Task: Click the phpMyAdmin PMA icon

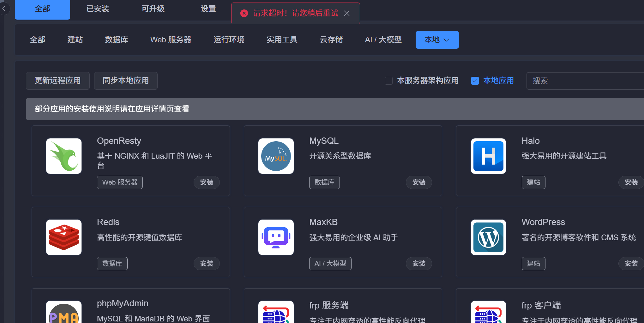Action: pyautogui.click(x=64, y=312)
